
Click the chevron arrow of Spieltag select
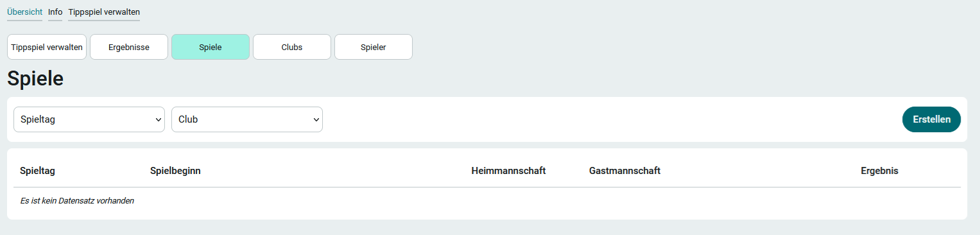159,119
